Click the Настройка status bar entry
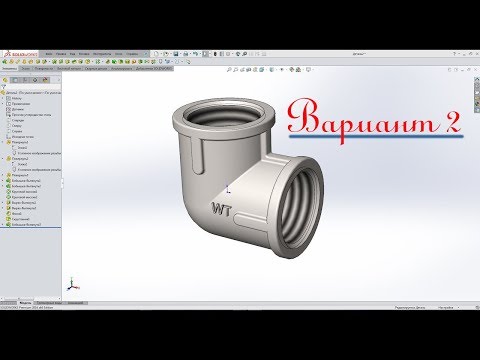The image size is (480, 360). 445,307
